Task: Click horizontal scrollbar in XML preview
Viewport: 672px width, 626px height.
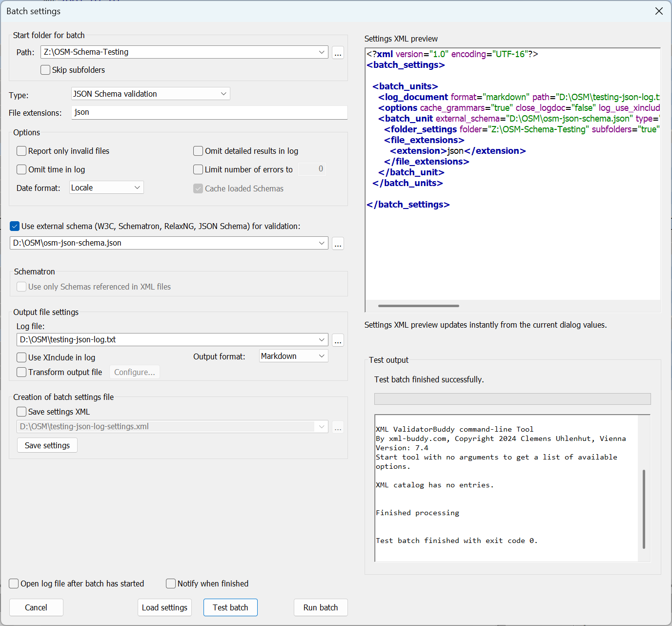Action: click(x=418, y=306)
